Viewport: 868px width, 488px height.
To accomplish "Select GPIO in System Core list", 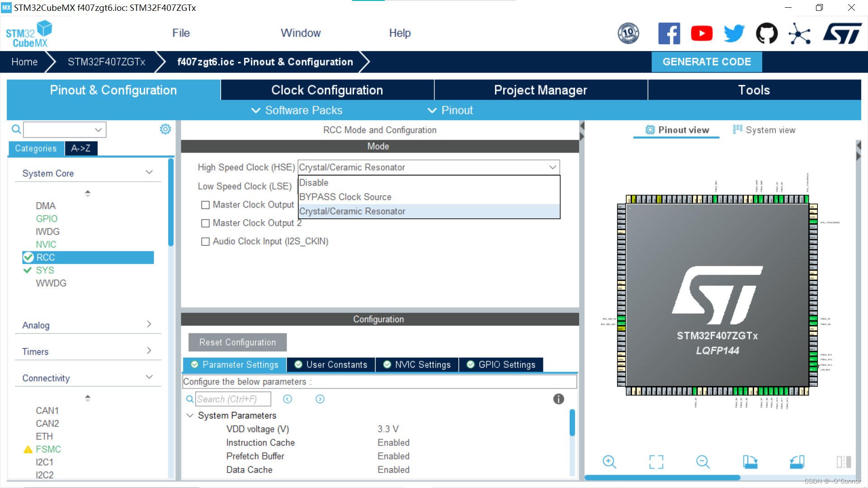I will click(47, 219).
